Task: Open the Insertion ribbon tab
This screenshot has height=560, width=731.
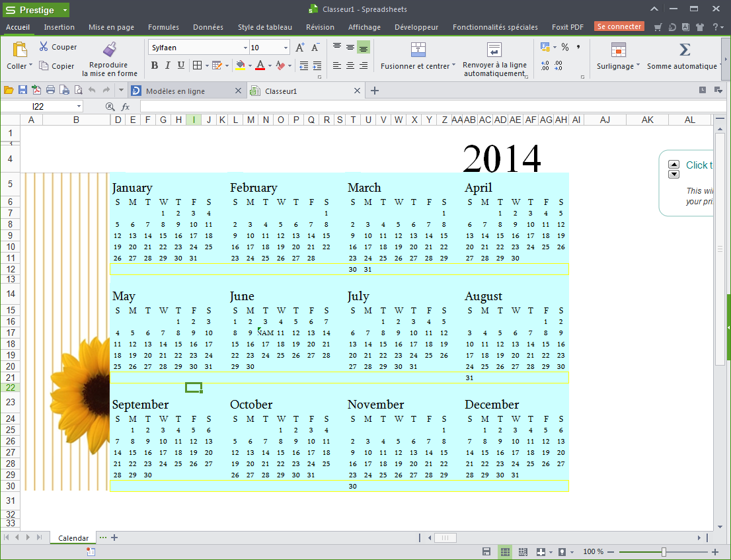Action: pos(59,27)
